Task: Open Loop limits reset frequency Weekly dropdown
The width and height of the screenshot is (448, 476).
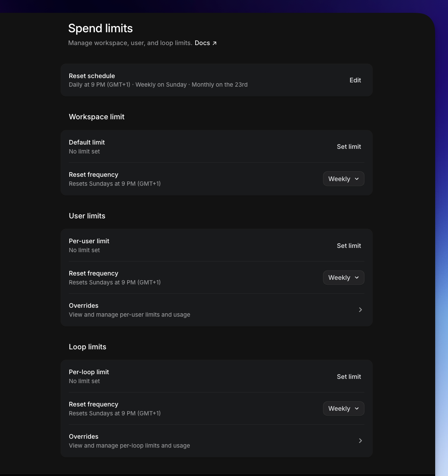Action: tap(344, 408)
